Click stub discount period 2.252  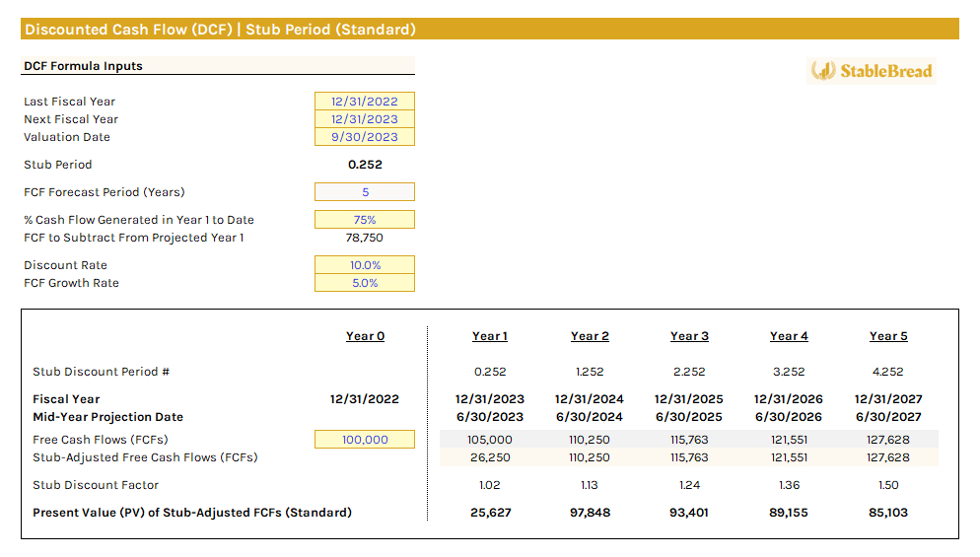(689, 372)
